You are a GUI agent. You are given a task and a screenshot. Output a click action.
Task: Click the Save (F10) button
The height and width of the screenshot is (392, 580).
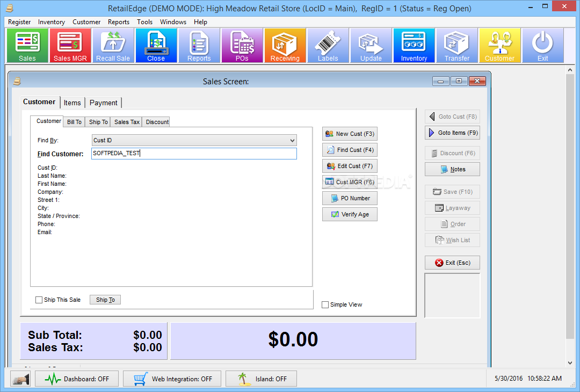452,192
